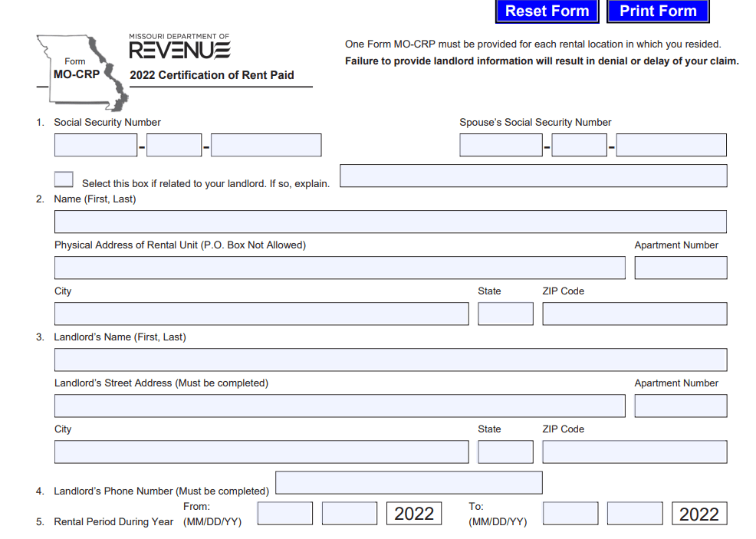Click the Reset Form button
Viewport: 756px width, 539px height.
547,11
